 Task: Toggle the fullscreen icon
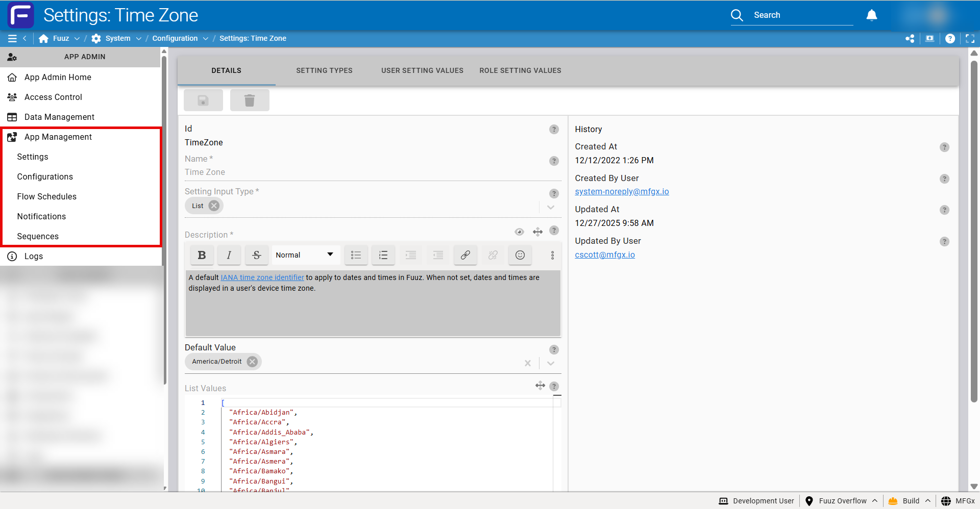pyautogui.click(x=970, y=38)
